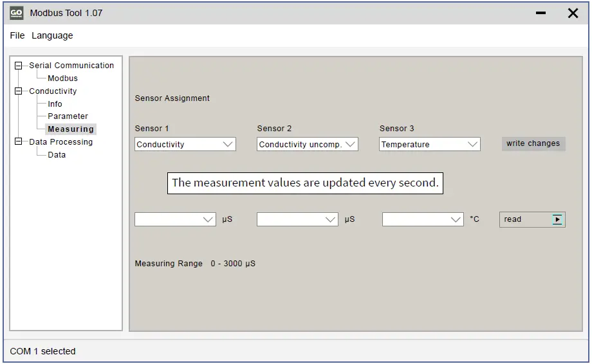Collapse the Serial Communication tree node

(x=18, y=66)
